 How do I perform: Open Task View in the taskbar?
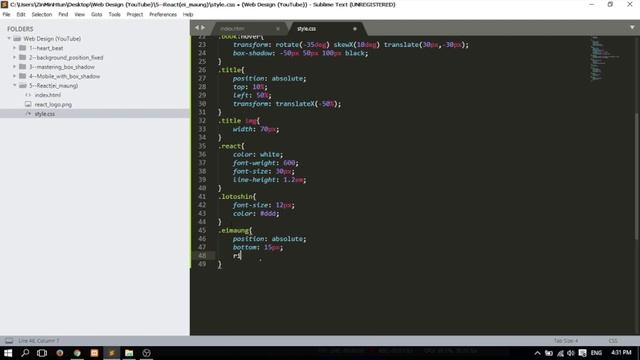coord(42,353)
